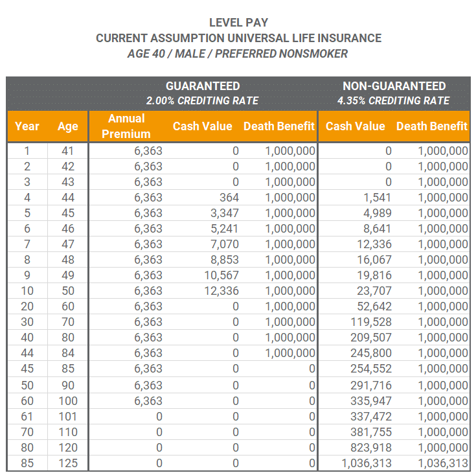
Task: Click age 100 in the year 60 row
Action: click(x=68, y=400)
